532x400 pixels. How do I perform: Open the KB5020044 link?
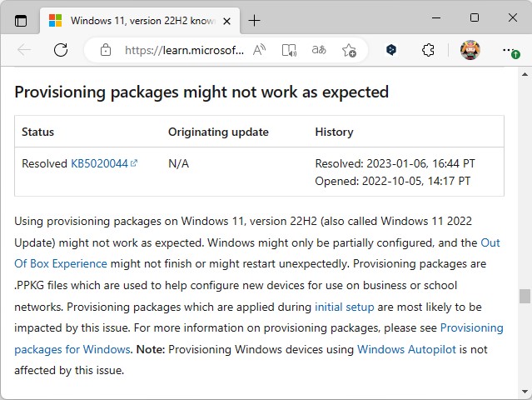100,163
